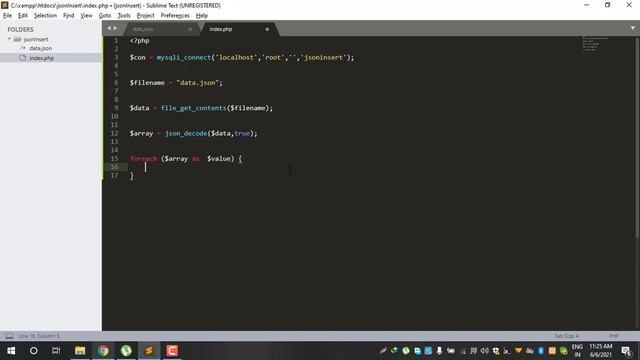Screen dimensions: 640x360
Task: Open the View menu
Action: click(87, 16)
